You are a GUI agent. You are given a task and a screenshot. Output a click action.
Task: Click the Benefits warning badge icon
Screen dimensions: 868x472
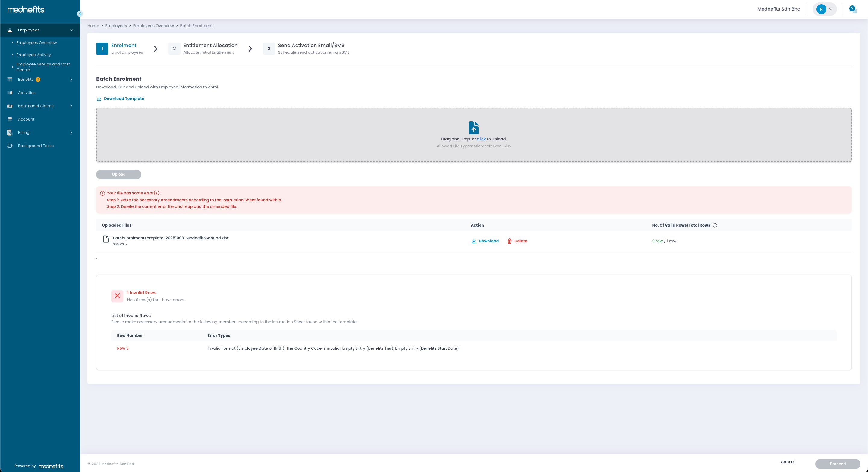point(38,80)
